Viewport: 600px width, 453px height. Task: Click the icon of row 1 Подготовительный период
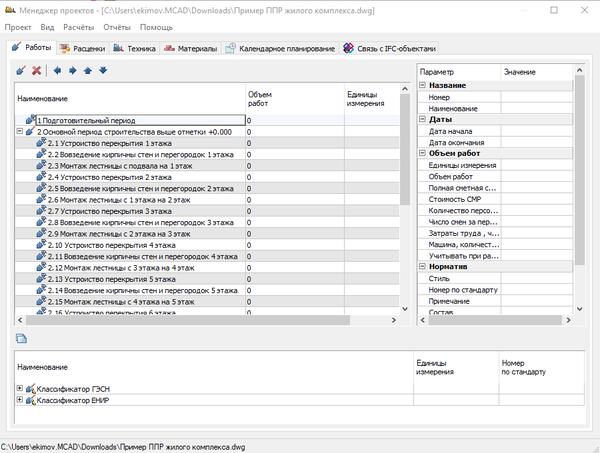31,120
